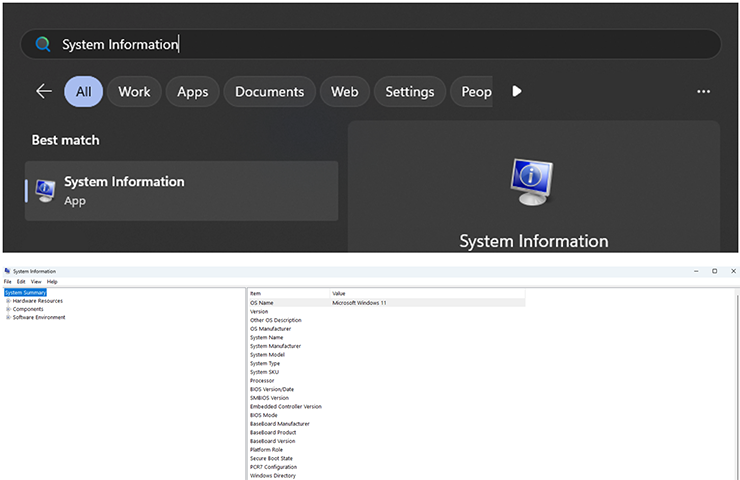Click the System Information icon in best match
Viewport: 740px width, 480px height.
coord(45,191)
